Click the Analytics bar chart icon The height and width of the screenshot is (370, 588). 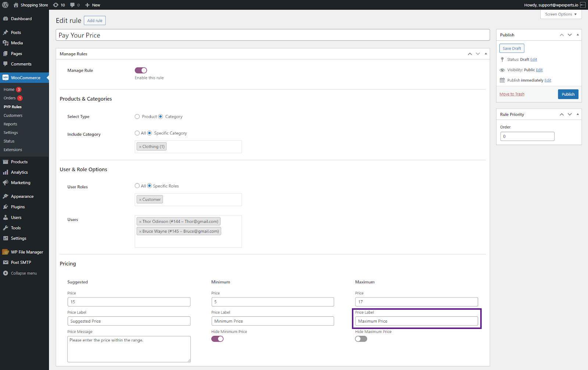(x=6, y=172)
